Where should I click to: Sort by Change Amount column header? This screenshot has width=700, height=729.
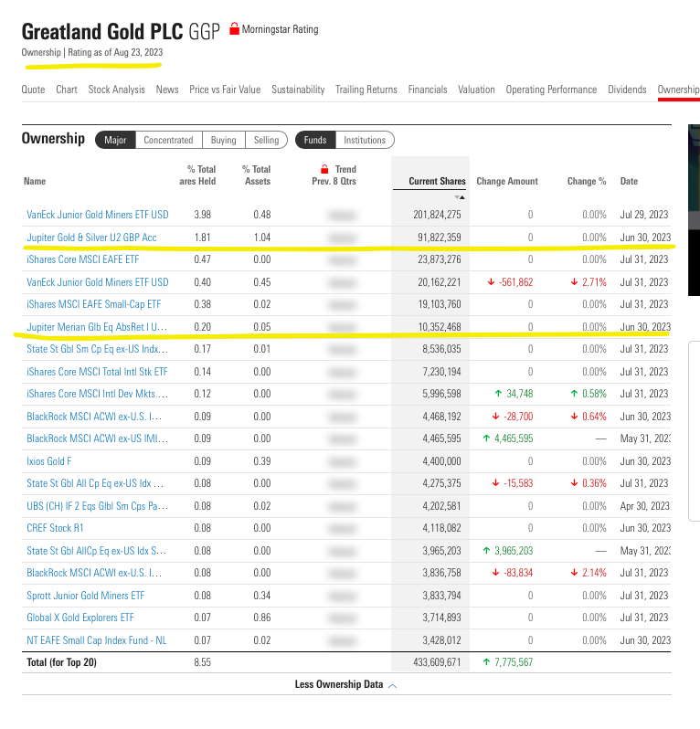[507, 181]
